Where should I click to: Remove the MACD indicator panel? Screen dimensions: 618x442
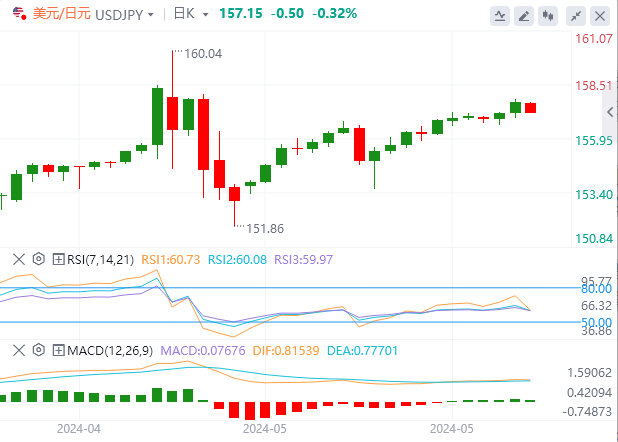click(x=19, y=350)
